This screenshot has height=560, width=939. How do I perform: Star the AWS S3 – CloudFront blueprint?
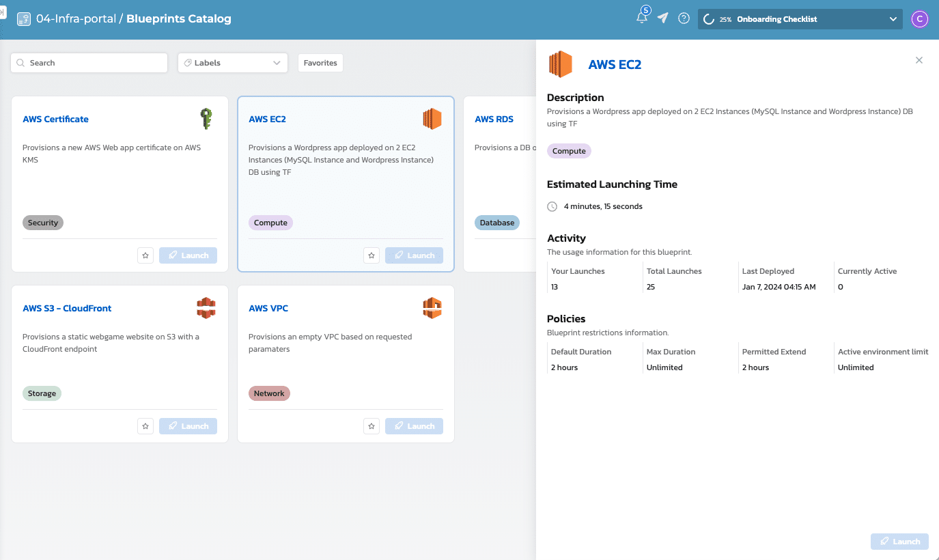(145, 425)
